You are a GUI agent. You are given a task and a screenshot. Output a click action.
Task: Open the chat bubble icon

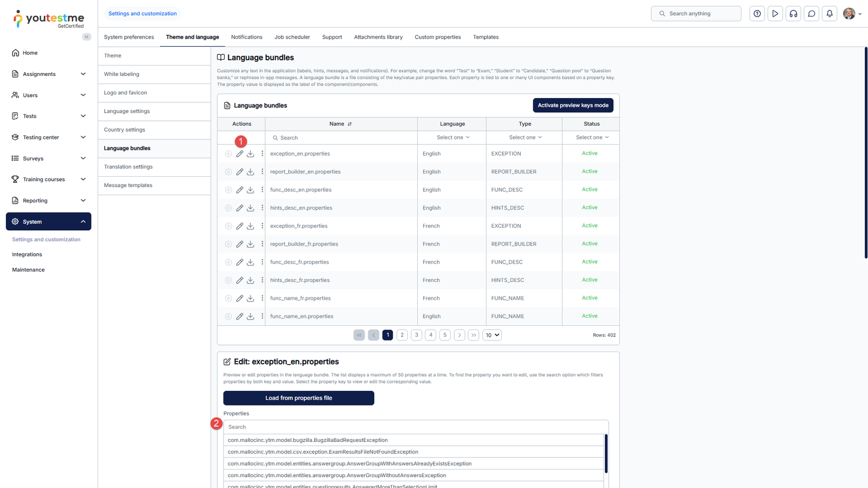pos(812,14)
